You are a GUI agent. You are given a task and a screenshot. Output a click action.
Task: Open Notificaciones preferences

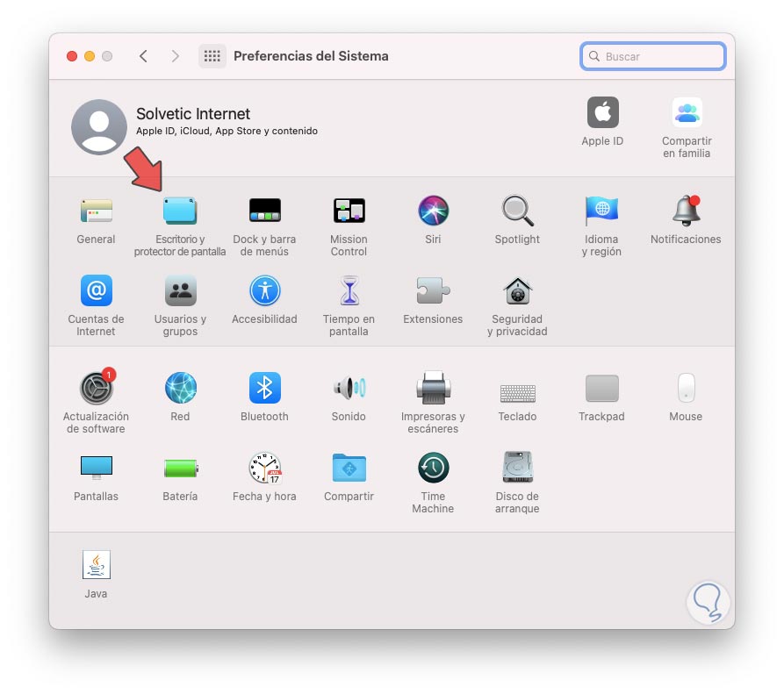pyautogui.click(x=686, y=211)
